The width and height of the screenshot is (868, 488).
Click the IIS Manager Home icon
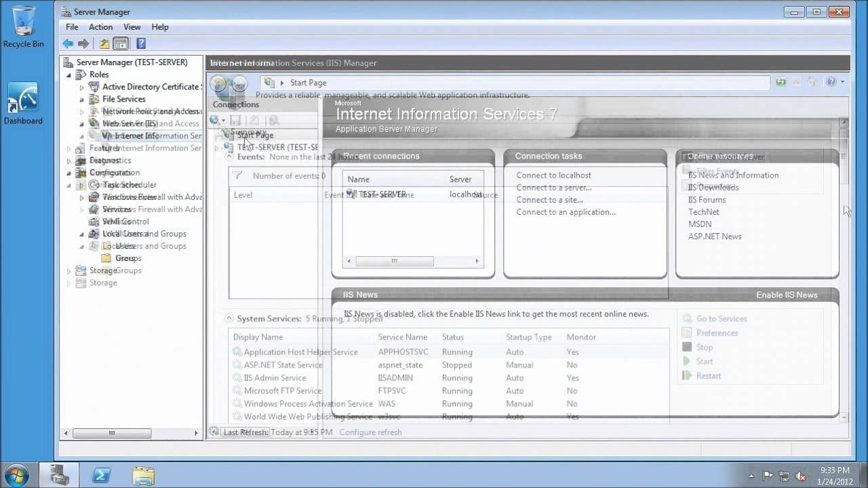click(x=812, y=82)
